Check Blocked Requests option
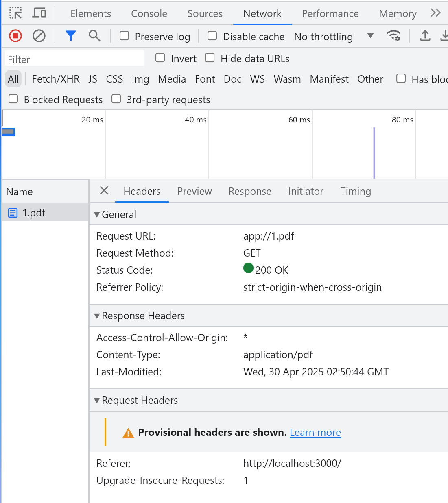This screenshot has width=448, height=503. [x=13, y=99]
